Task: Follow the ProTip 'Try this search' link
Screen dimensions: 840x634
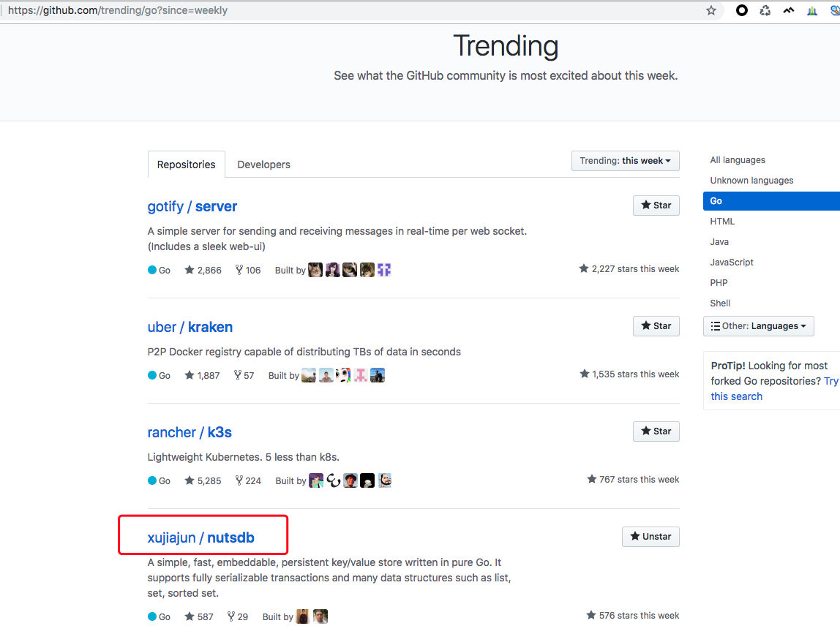Action: [x=736, y=397]
